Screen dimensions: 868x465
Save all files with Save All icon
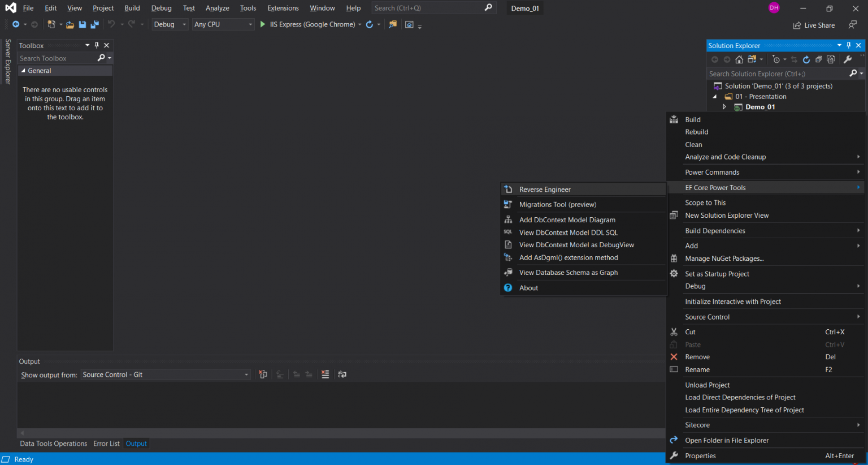pyautogui.click(x=94, y=24)
